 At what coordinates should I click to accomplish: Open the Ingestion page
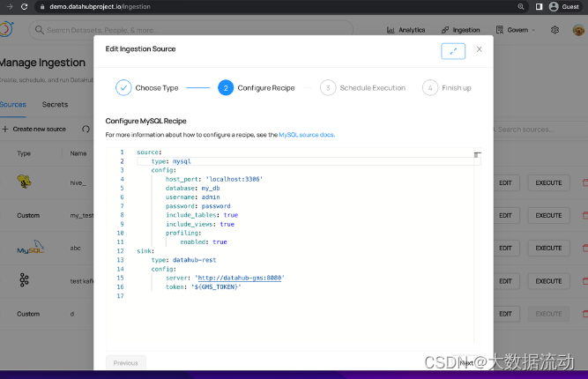[x=460, y=30]
